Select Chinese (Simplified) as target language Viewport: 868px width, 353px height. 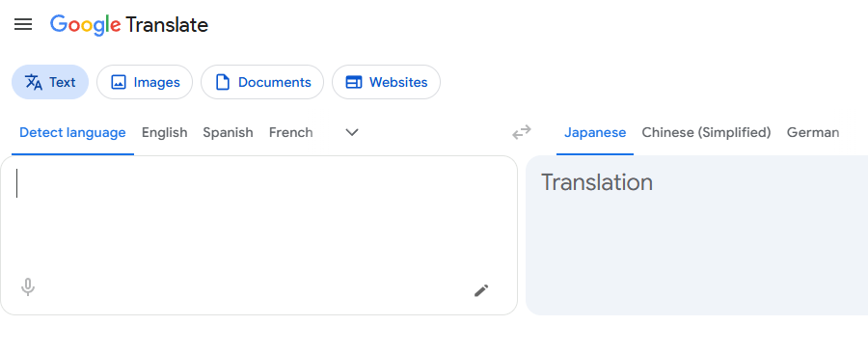click(706, 133)
